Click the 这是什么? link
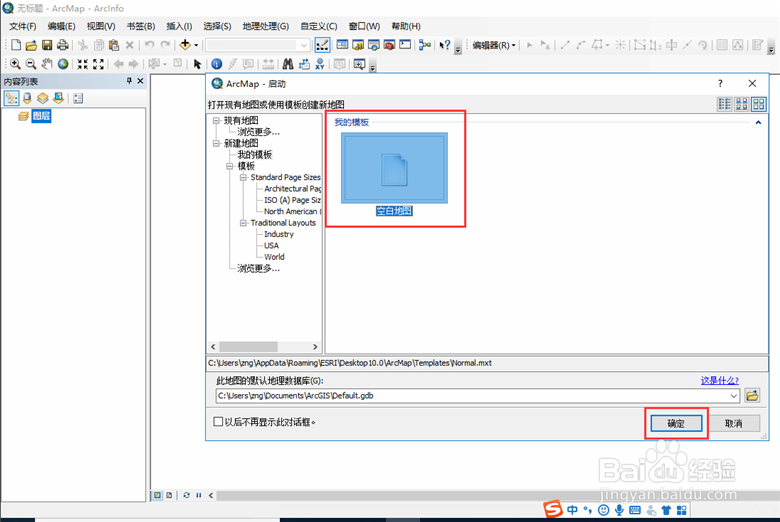 pos(720,381)
